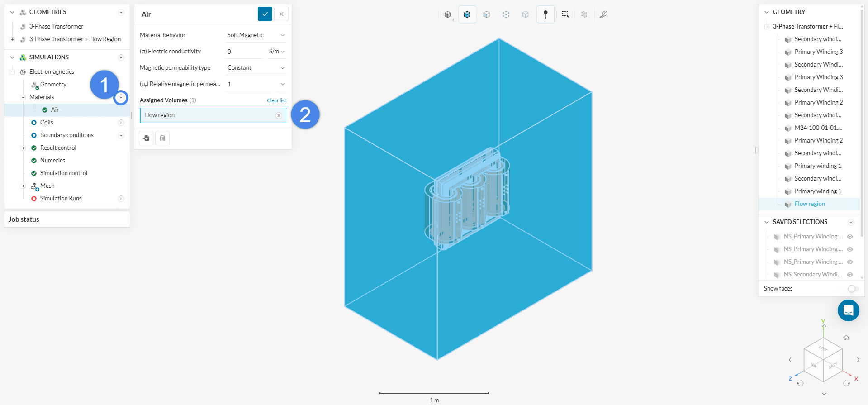Select the box selection tool in the toolbar
The image size is (868, 405).
pos(565,14)
